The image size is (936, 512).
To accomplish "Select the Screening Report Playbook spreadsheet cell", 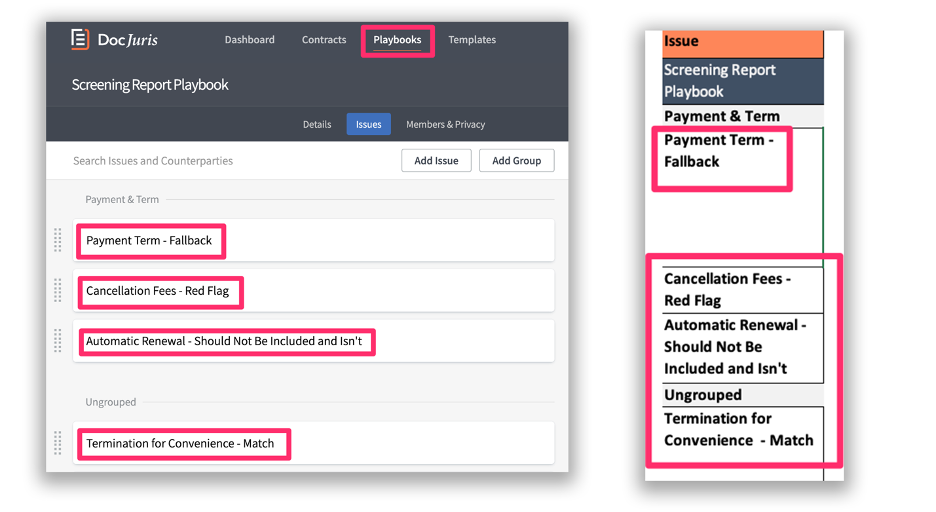I will (743, 81).
